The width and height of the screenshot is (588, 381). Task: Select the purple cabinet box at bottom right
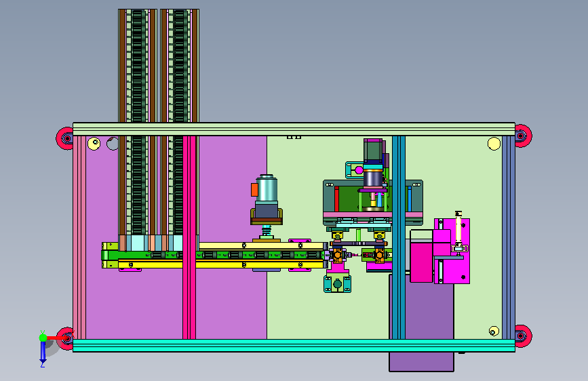tap(421, 323)
